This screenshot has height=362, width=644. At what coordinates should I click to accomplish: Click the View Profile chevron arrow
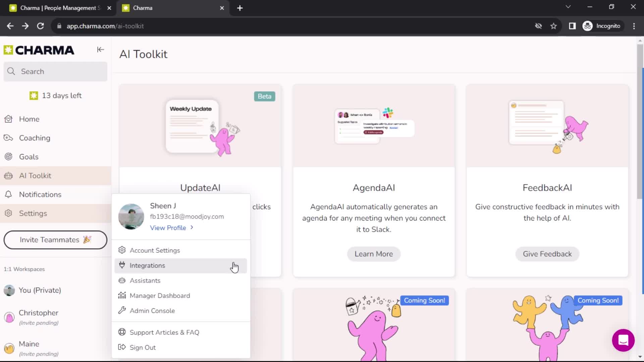click(192, 227)
